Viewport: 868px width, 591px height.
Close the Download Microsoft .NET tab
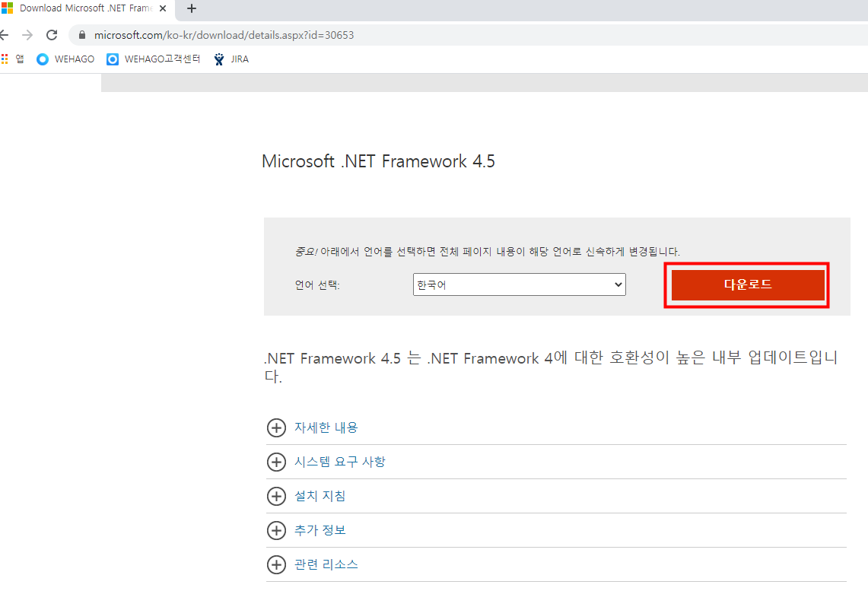pos(163,8)
